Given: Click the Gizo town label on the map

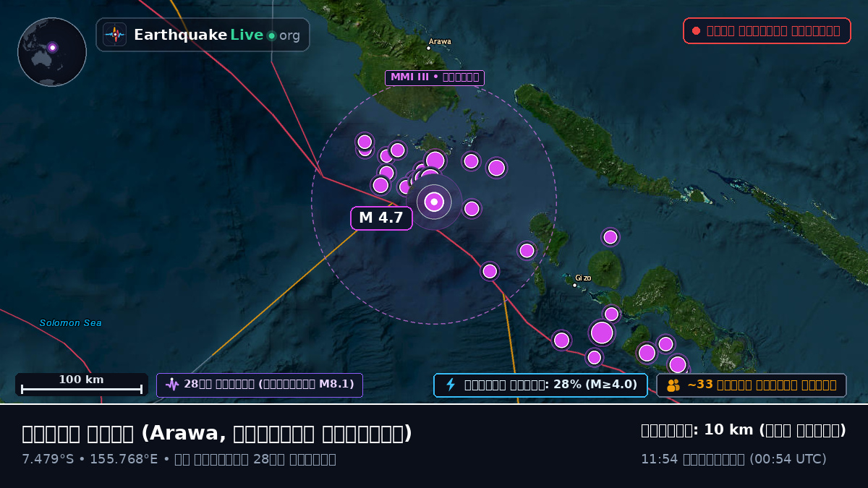Looking at the screenshot, I should click(583, 278).
